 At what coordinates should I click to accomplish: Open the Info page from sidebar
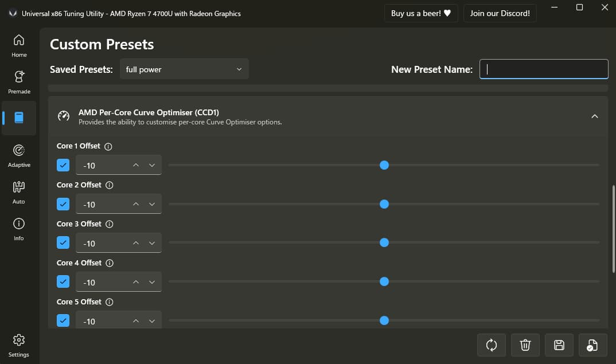click(x=19, y=229)
